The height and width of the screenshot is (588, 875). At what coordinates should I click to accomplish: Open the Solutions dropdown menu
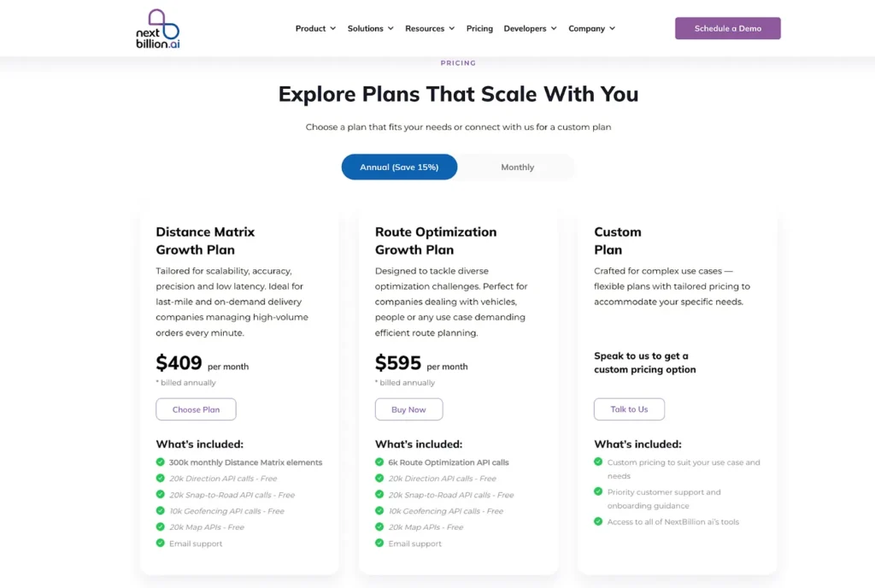(x=370, y=28)
